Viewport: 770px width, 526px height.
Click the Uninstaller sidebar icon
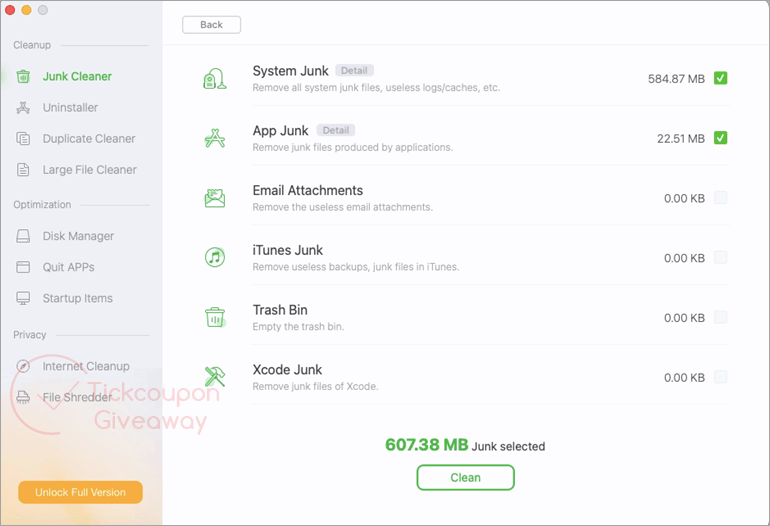point(23,108)
